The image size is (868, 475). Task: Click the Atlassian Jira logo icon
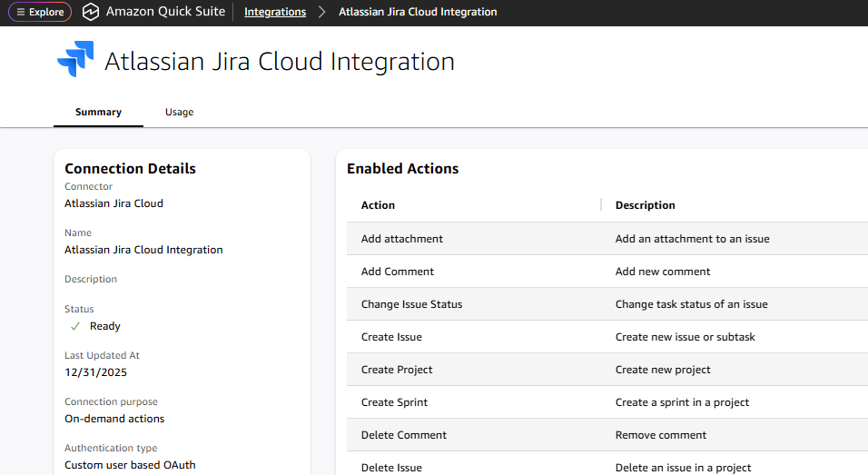pos(75,61)
